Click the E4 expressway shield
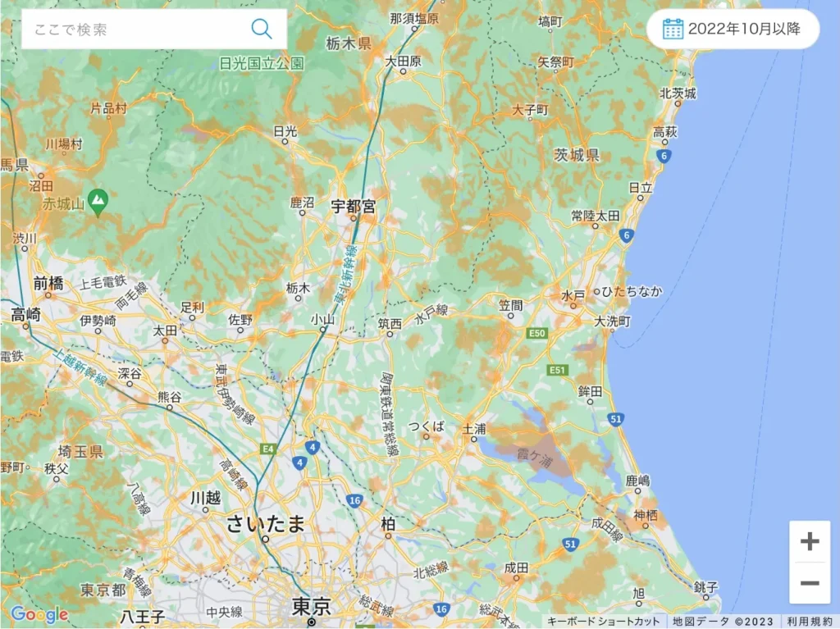The image size is (840, 629). coord(268,449)
